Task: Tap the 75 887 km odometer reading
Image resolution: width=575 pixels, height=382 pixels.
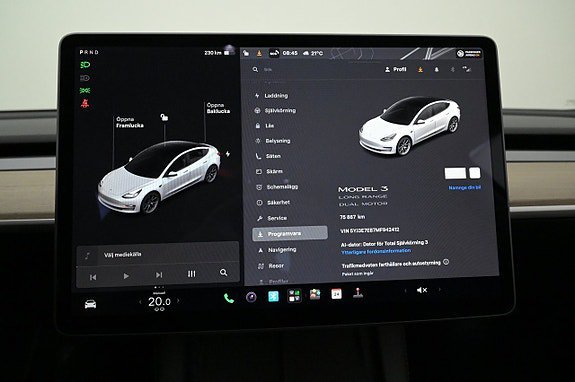Action: tap(352, 217)
